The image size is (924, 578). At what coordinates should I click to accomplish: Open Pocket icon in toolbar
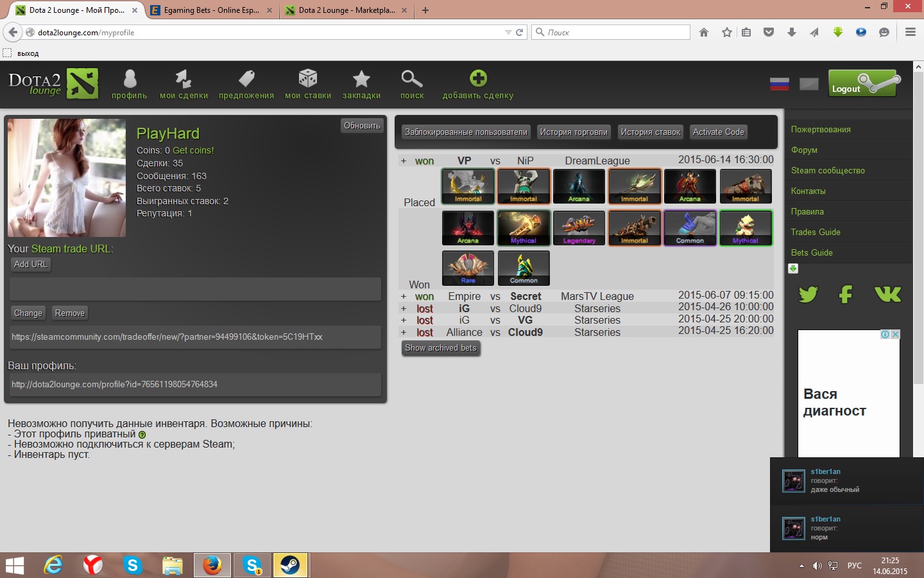click(x=769, y=32)
